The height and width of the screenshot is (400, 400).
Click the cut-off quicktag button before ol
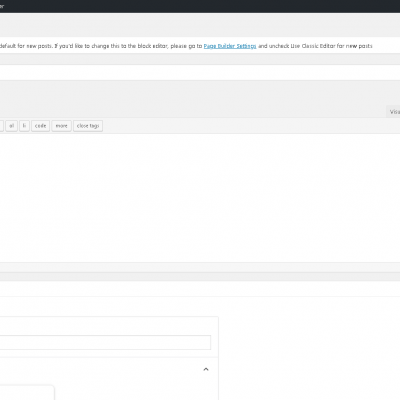click(1, 126)
